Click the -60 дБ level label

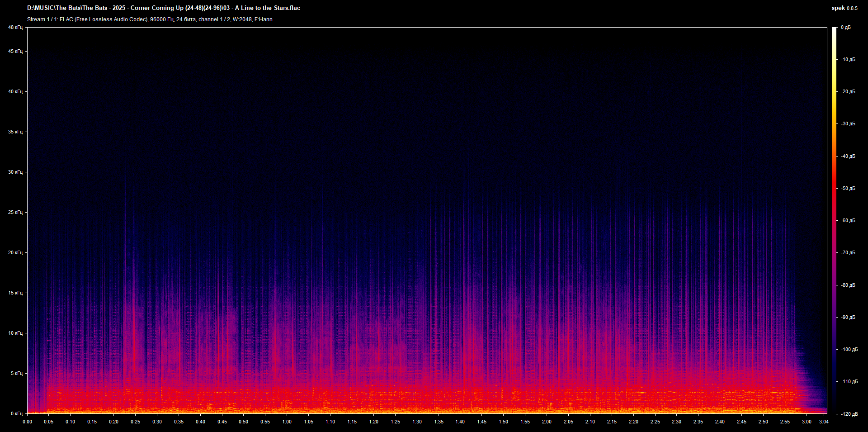click(848, 221)
